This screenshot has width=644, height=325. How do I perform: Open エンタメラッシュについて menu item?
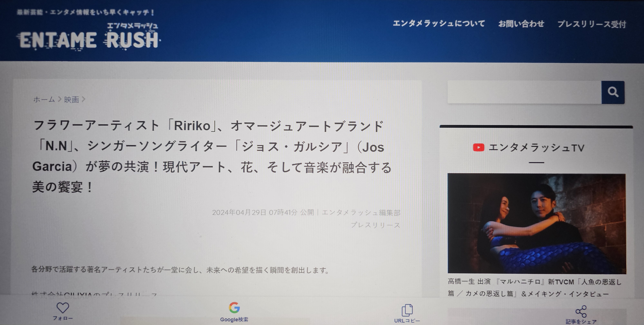click(439, 24)
